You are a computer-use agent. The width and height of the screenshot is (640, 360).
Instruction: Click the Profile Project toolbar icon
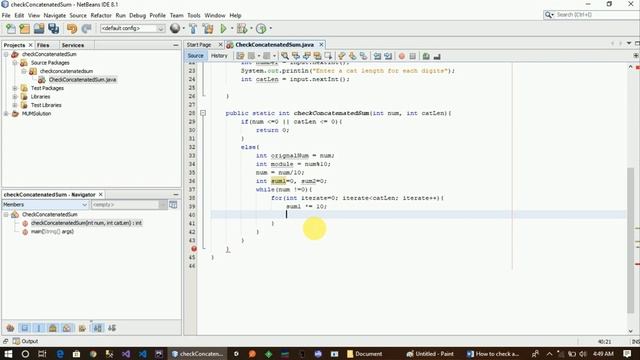(x=261, y=29)
